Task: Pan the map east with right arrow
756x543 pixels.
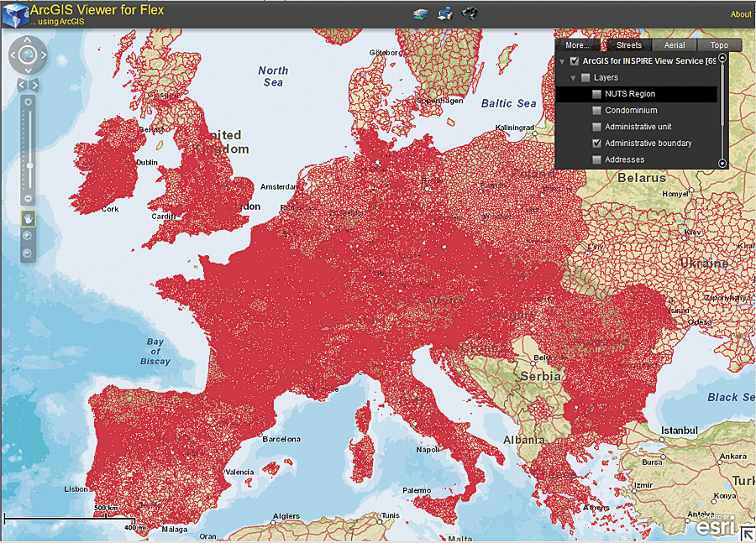Action: coord(44,55)
